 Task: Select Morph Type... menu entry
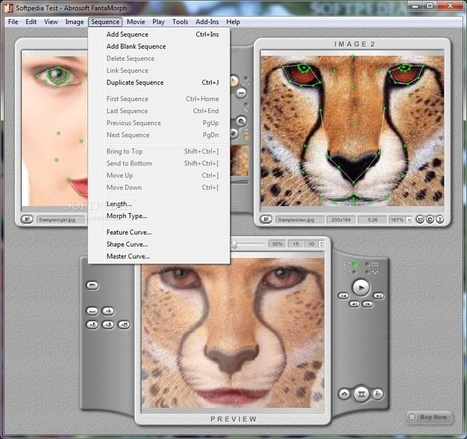pos(159,216)
